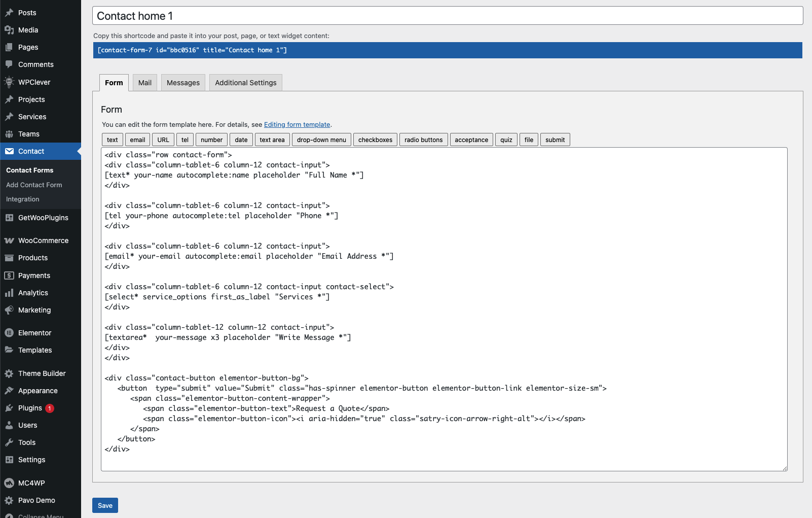Click the Analytics bar chart icon
The width and height of the screenshot is (812, 518).
(9, 293)
